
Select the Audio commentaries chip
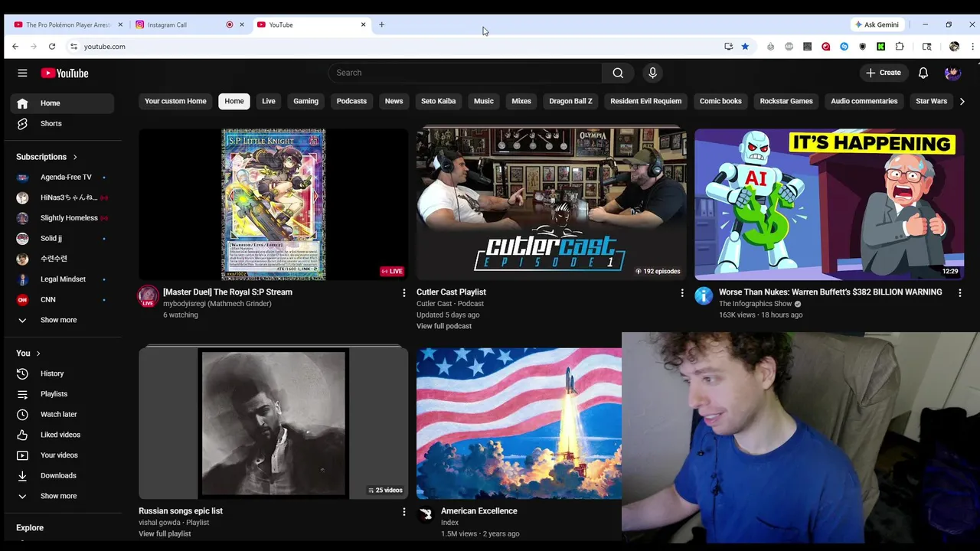[x=864, y=101]
